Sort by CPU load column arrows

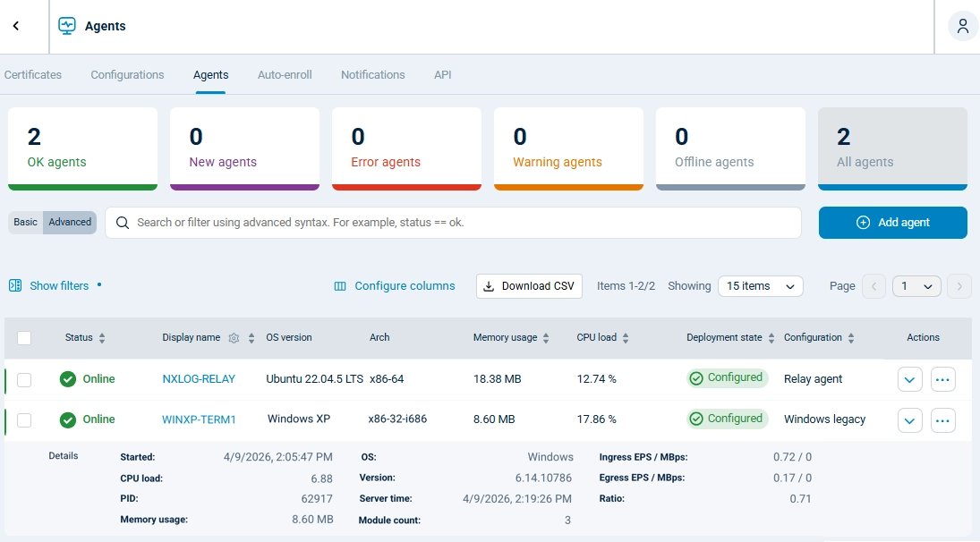626,338
